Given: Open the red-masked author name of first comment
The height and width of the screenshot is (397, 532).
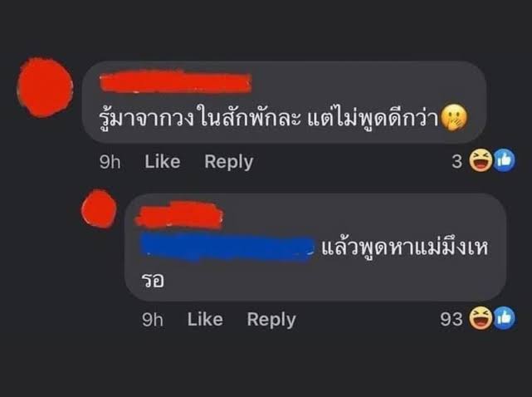Looking at the screenshot, I should click(176, 82).
